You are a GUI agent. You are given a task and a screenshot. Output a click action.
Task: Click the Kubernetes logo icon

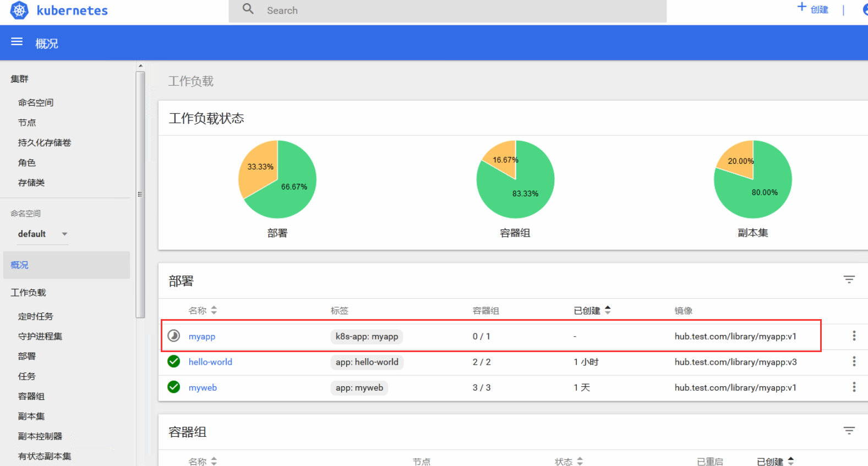19,10
